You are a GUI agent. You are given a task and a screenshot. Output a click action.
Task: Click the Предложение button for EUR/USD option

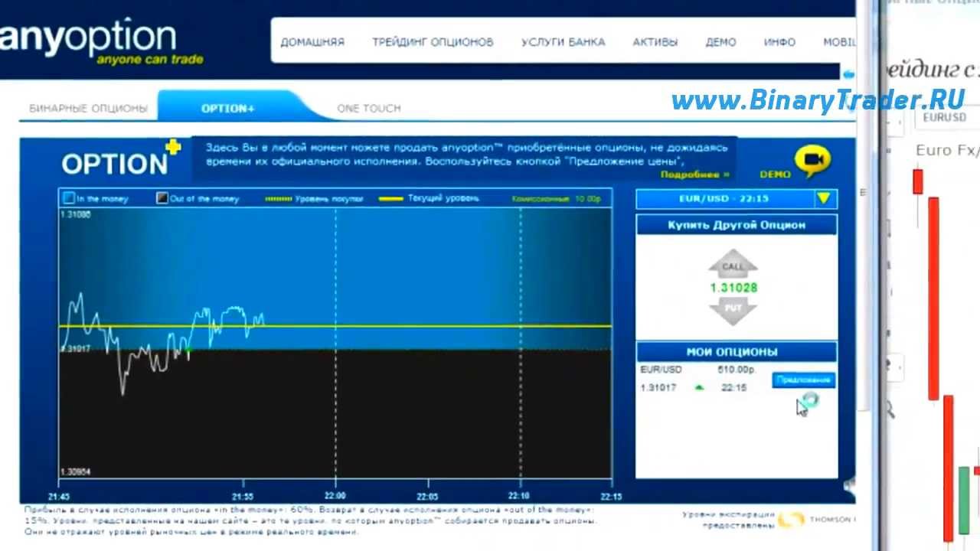[803, 380]
